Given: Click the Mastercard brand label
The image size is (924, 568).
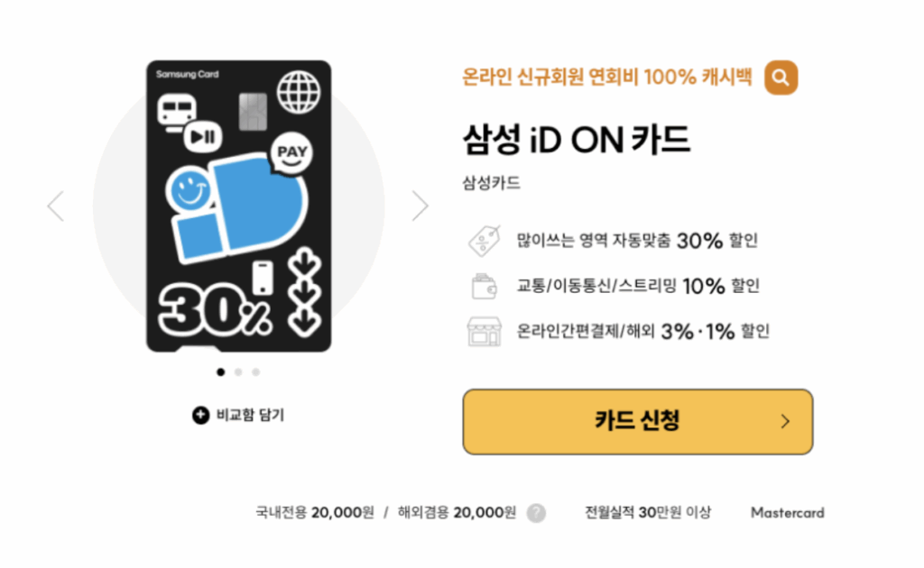Looking at the screenshot, I should 787,513.
